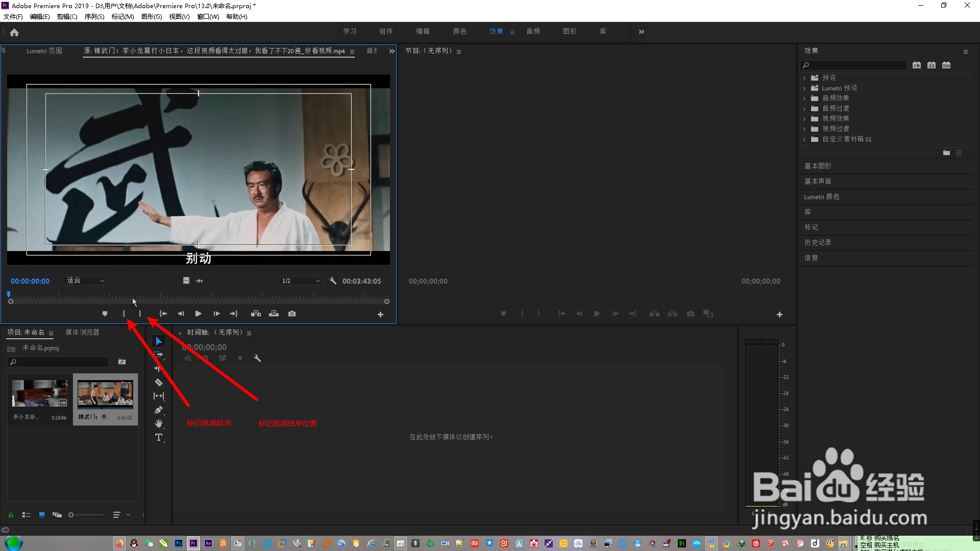Open project panel sort icons dropdown
Screen dimensions: 980x551
click(x=121, y=515)
